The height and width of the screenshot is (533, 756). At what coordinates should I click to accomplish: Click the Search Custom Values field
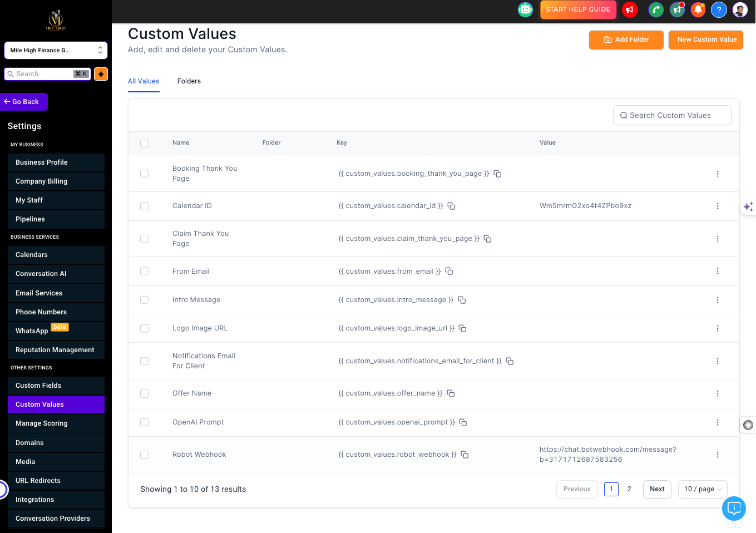672,115
